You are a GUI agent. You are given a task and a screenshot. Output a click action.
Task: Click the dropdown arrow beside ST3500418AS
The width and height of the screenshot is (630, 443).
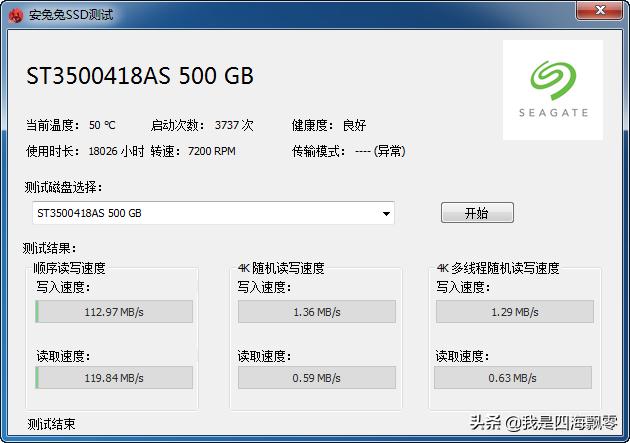pos(386,213)
